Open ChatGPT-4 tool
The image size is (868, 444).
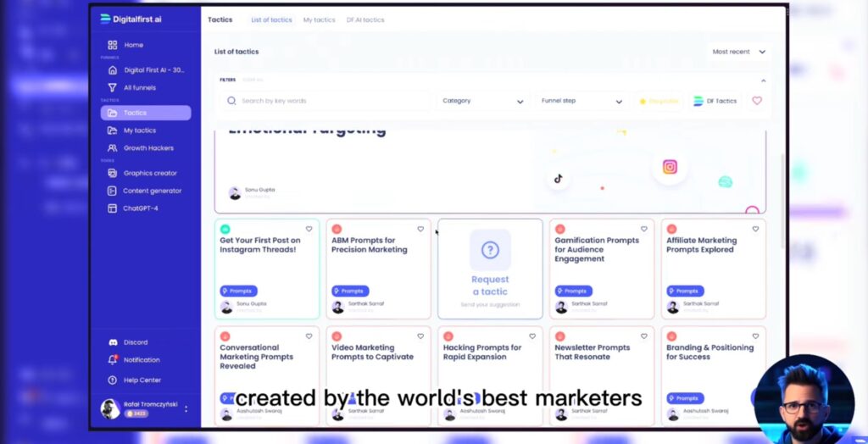click(x=133, y=208)
